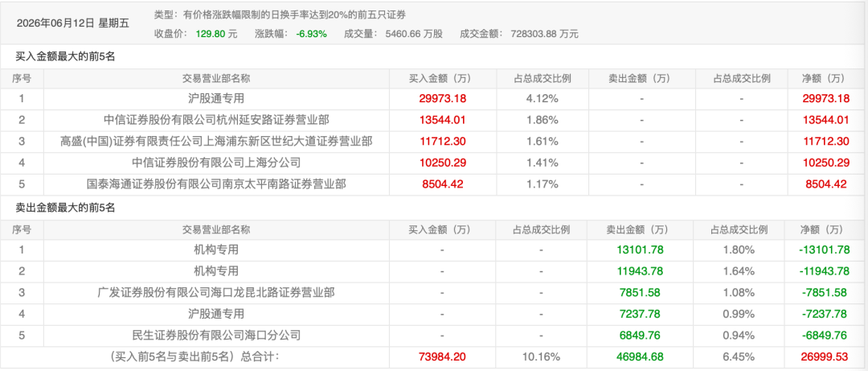The width and height of the screenshot is (868, 371).
Task: Open 国泰海通证券 南京太平南路证券营业部
Action: 216,184
